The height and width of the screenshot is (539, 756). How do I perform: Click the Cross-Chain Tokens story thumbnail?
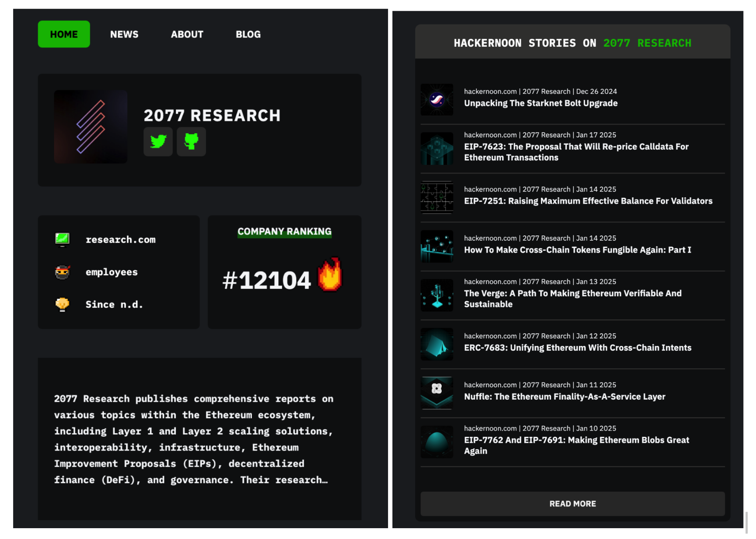(437, 246)
